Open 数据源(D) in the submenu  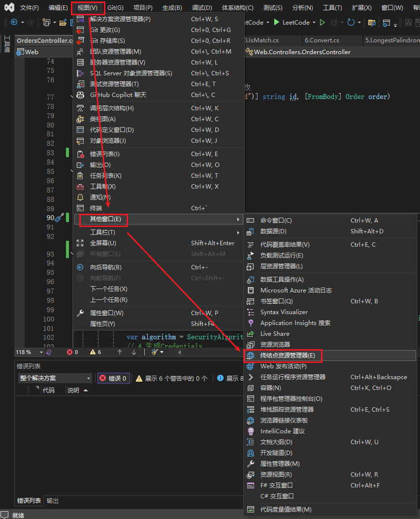(x=330, y=231)
